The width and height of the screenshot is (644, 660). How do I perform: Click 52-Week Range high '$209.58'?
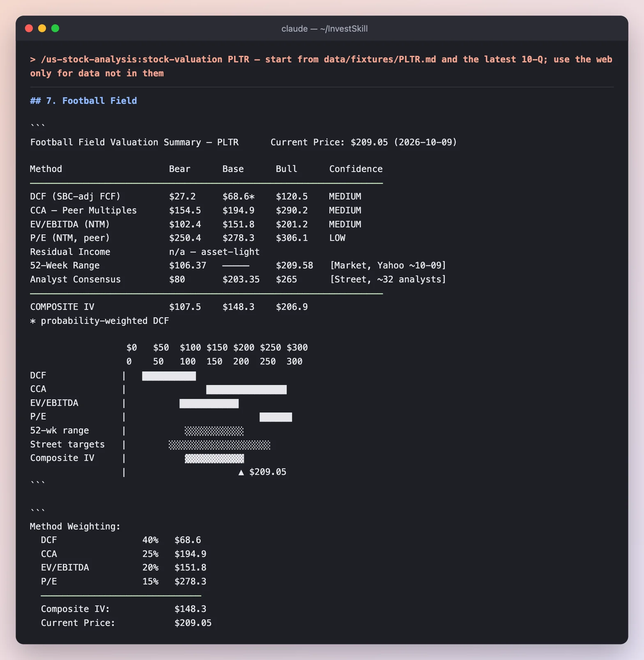tap(294, 266)
